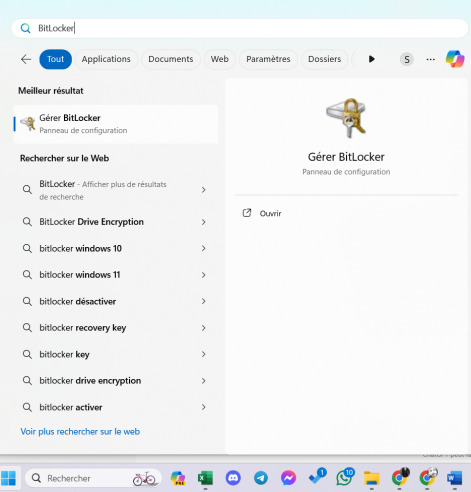This screenshot has width=471, height=492.
Task: Select the Tout filter tab
Action: click(x=55, y=59)
